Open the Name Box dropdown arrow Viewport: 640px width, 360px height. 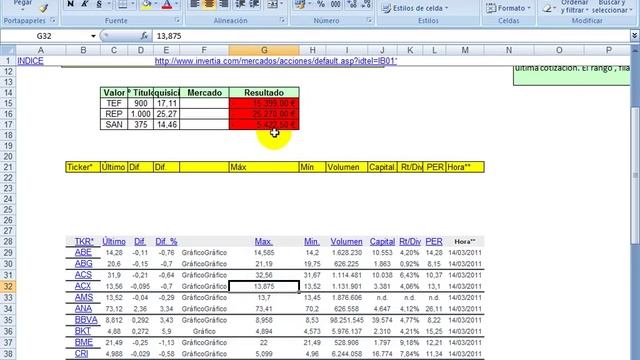pyautogui.click(x=93, y=36)
